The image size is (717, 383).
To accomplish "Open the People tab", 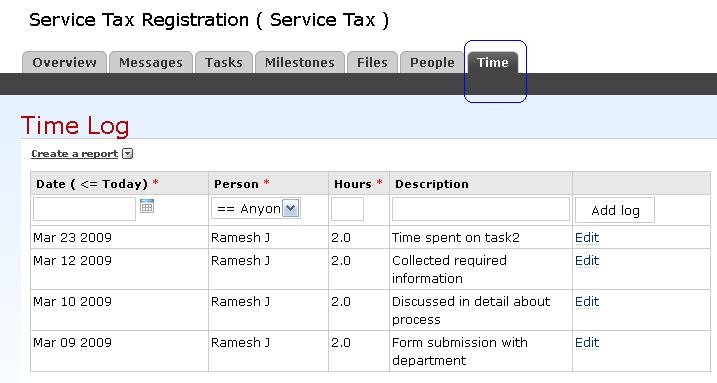I will 432,62.
